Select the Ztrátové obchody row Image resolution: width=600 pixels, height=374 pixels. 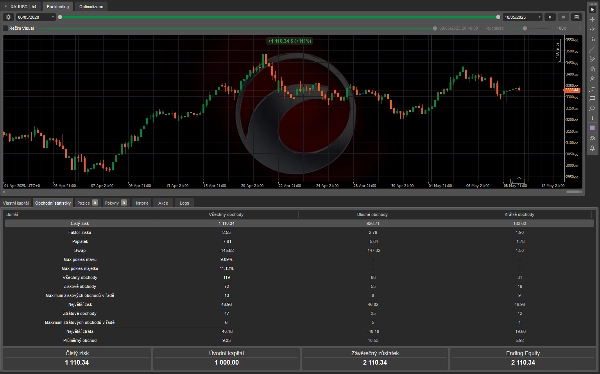pyautogui.click(x=299, y=314)
